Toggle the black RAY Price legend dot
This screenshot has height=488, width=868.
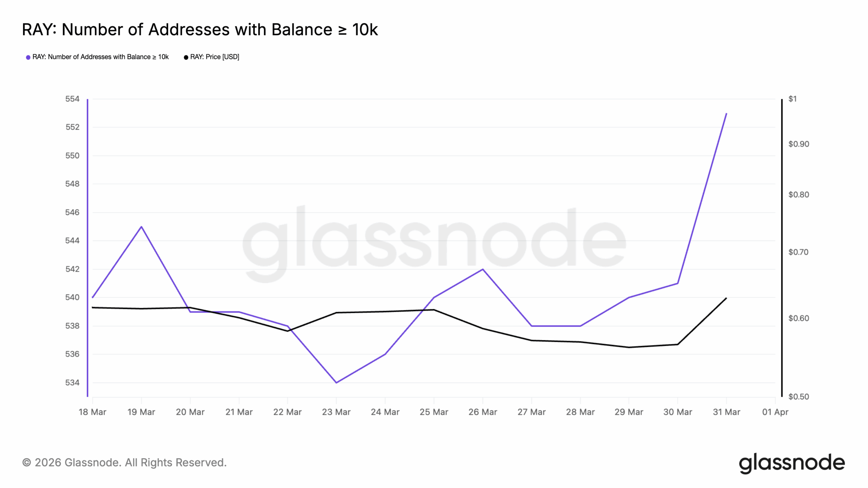(x=186, y=57)
